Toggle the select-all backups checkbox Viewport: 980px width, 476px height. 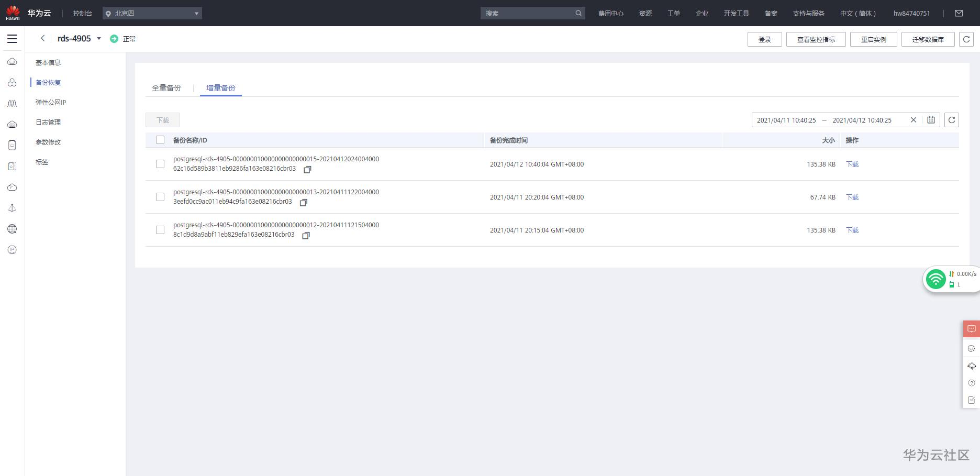[160, 140]
